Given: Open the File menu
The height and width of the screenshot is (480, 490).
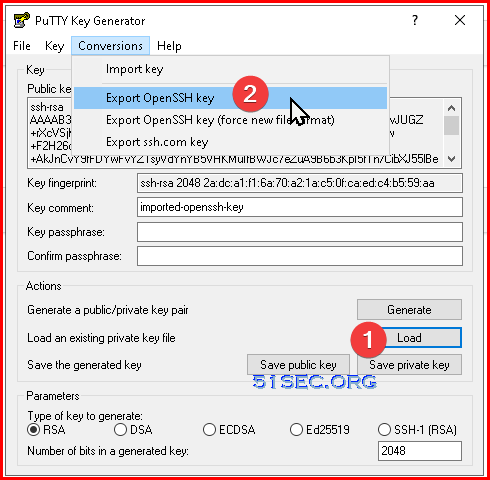Looking at the screenshot, I should pos(22,46).
